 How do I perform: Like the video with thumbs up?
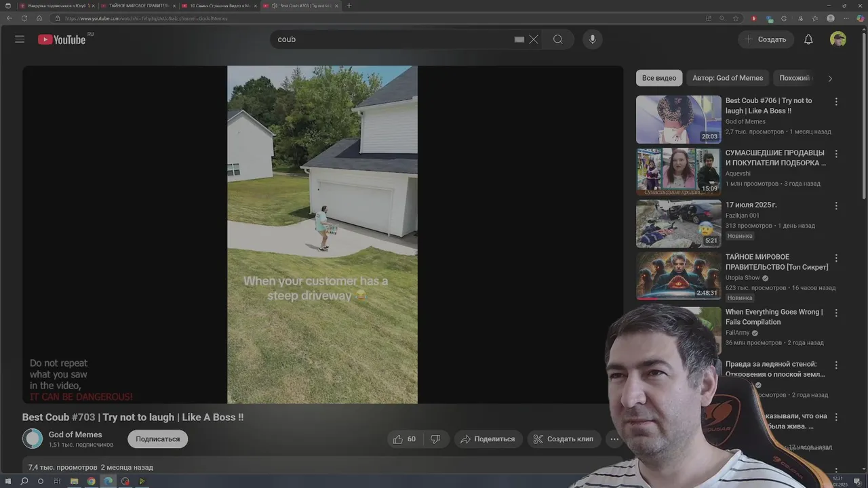tap(405, 439)
